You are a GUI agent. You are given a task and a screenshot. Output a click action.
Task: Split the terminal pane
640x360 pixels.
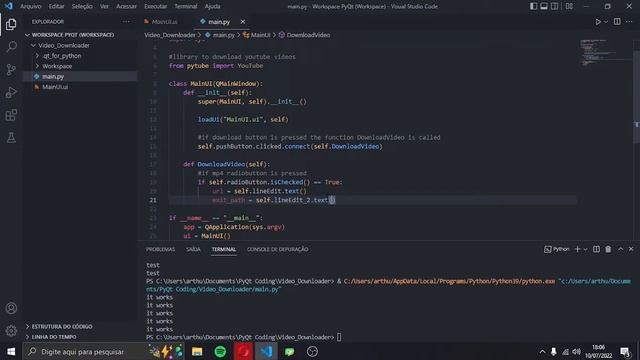click(596, 249)
